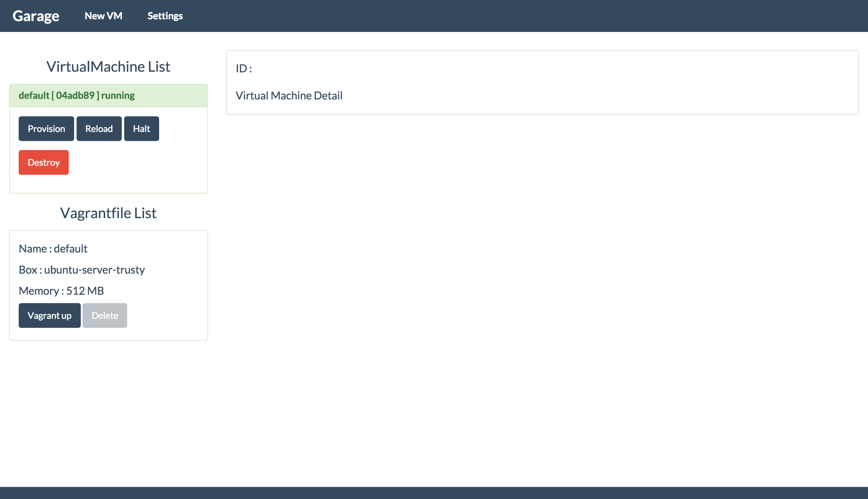Click the Provision button
Image resolution: width=868 pixels, height=499 pixels.
point(46,129)
